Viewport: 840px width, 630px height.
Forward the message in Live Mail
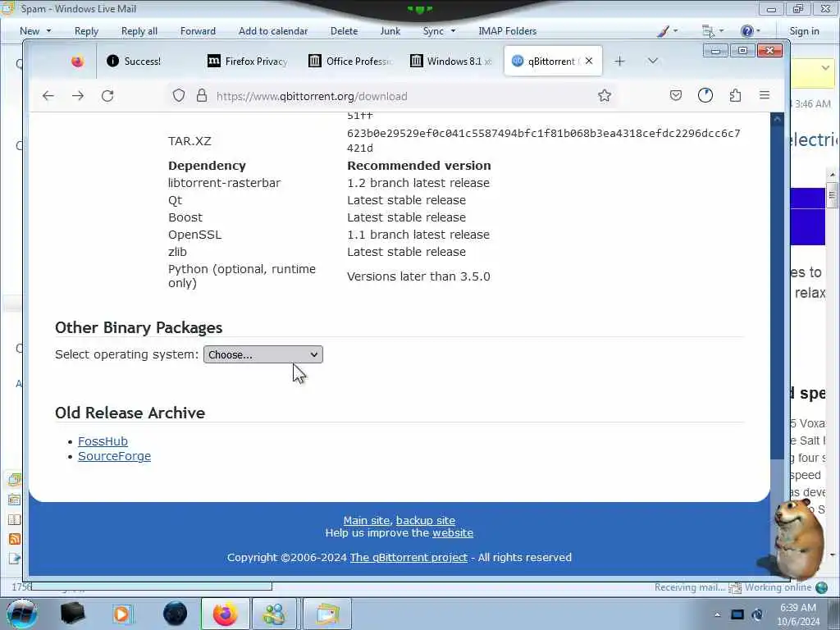(198, 31)
